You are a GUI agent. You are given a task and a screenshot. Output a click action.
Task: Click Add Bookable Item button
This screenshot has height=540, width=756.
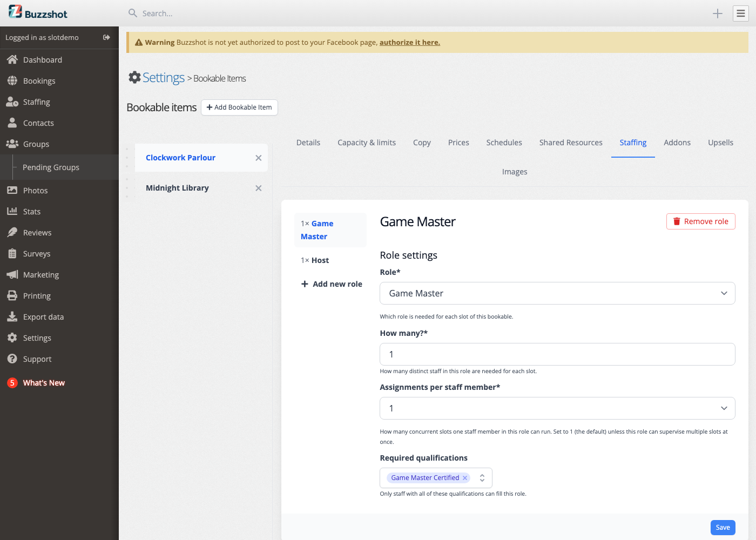[239, 107]
